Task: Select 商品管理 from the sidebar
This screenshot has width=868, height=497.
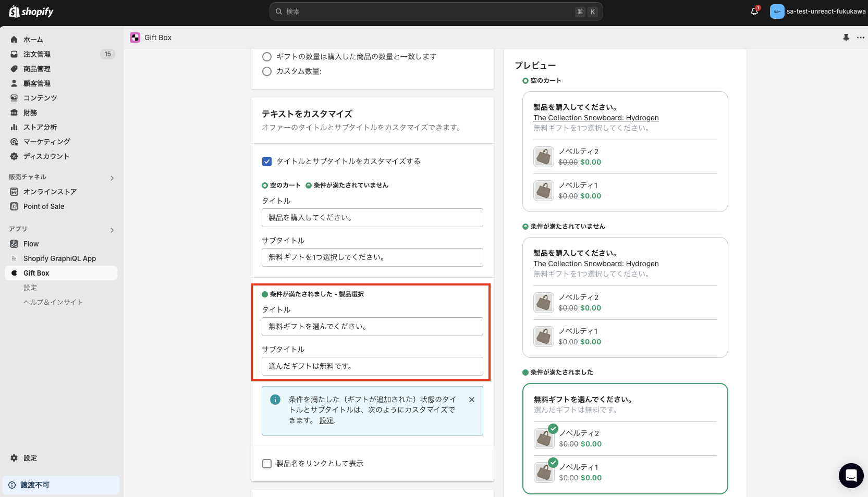Action: click(x=37, y=69)
